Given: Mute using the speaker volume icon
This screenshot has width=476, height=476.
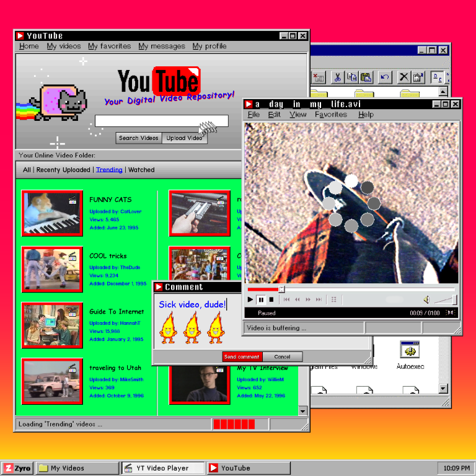Looking at the screenshot, I should point(426,299).
